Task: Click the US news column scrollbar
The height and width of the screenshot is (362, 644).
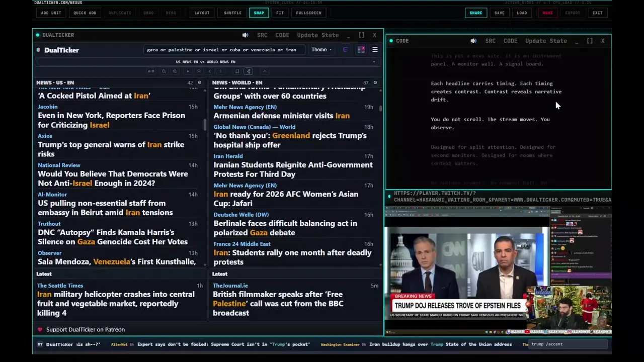Action: (x=205, y=125)
